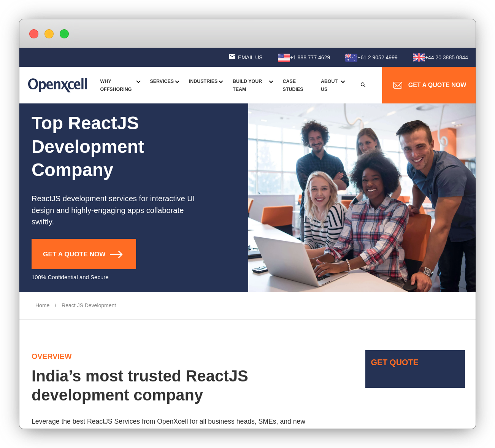Click India's most trusted ReactJS heading
The image size is (495, 448).
coord(140,385)
